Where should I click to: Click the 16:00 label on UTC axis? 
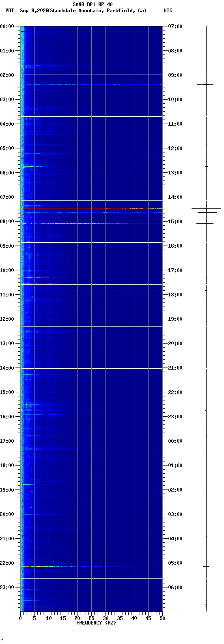[175, 246]
